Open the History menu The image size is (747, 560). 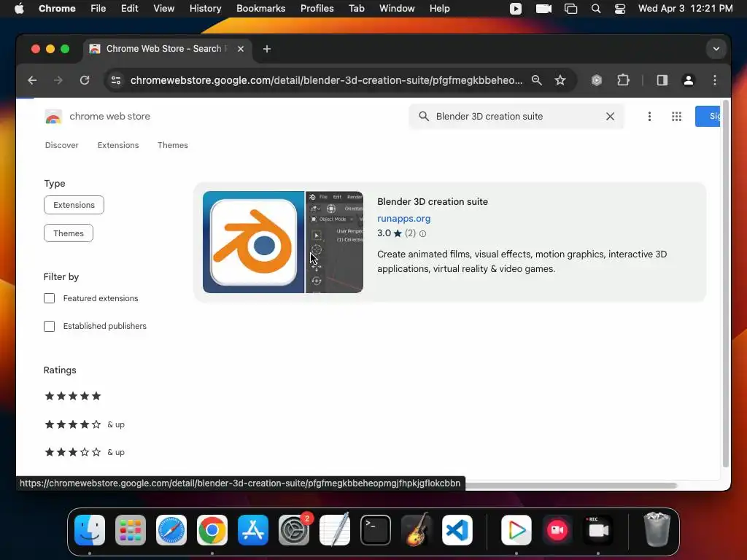(x=205, y=9)
